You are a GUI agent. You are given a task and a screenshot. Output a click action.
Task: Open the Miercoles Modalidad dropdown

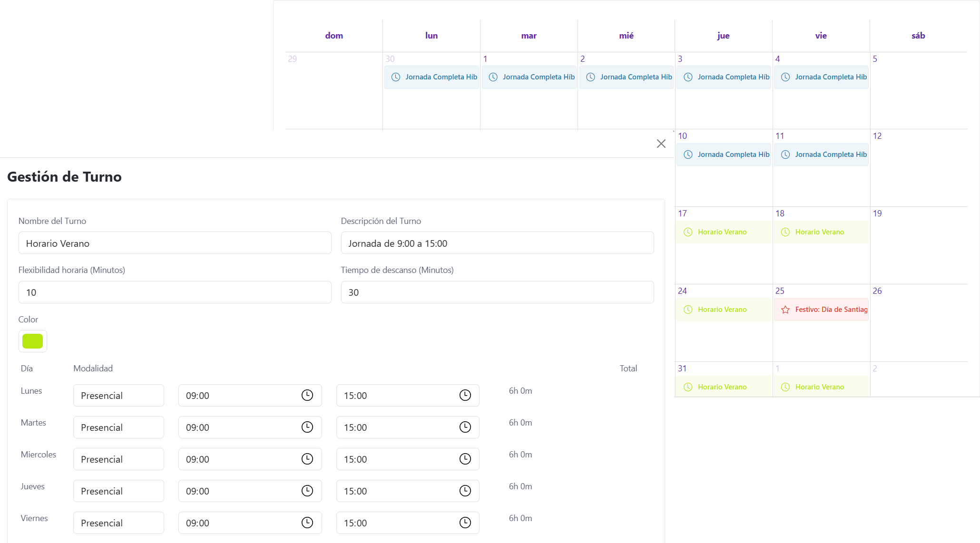click(118, 459)
